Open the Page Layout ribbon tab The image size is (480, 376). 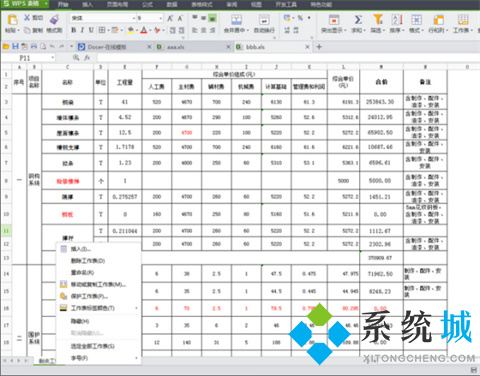tap(117, 4)
